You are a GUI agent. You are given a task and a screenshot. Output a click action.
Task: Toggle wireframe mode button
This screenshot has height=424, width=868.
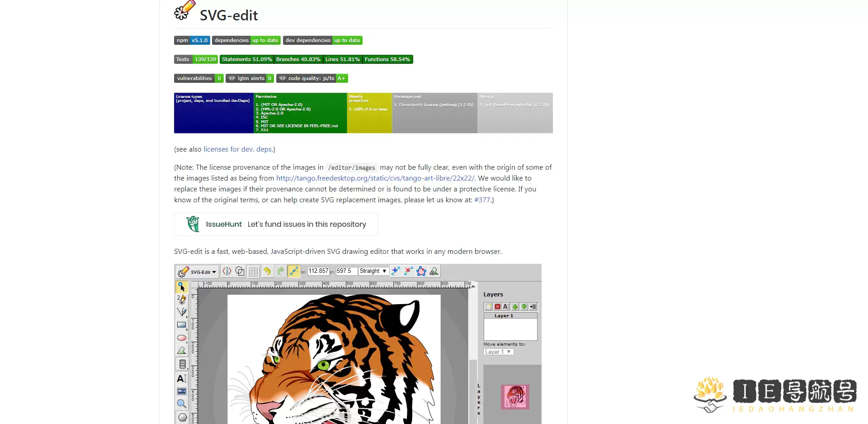(x=240, y=271)
